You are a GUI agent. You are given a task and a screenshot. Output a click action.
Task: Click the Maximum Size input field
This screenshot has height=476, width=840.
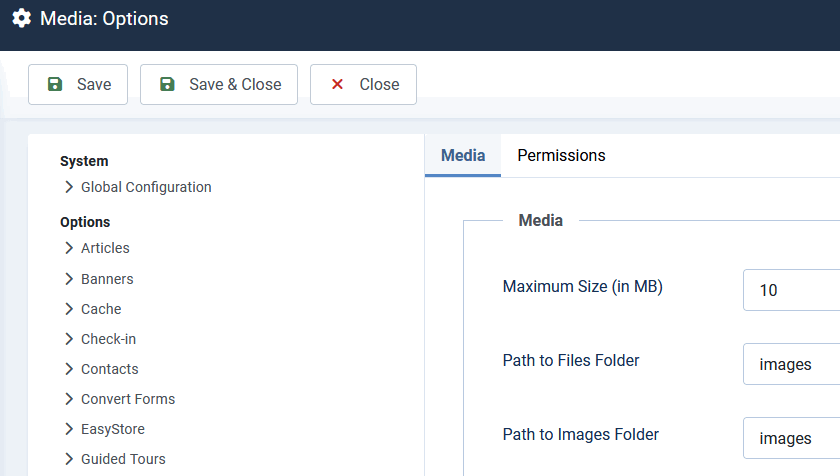tap(791, 291)
